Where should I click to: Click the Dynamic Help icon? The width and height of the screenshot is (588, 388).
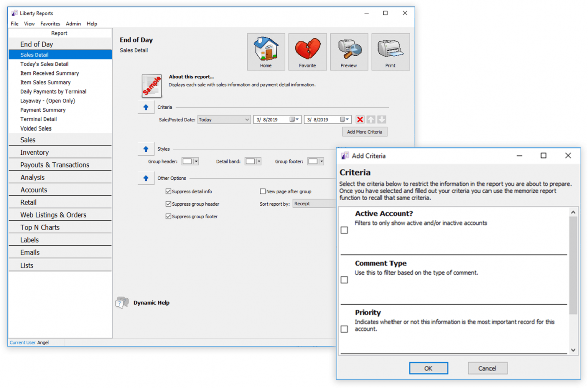pyautogui.click(x=122, y=303)
